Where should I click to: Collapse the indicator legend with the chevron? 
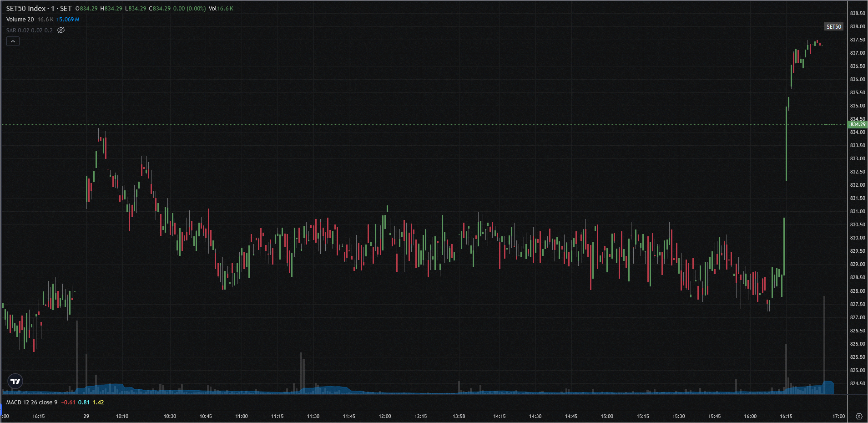click(x=13, y=41)
